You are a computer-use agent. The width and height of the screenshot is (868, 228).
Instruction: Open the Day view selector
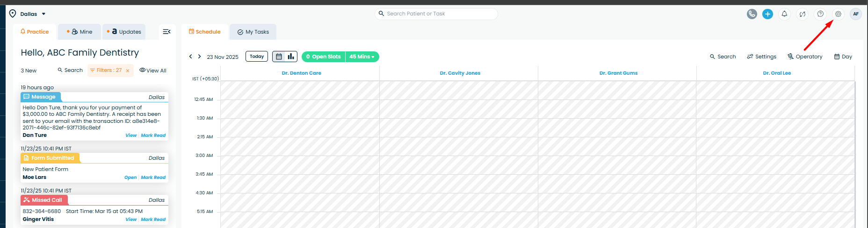(843, 57)
